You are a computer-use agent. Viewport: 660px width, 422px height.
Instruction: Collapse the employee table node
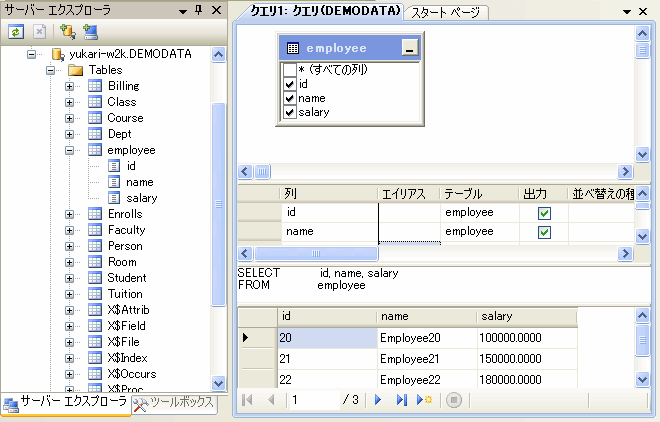coord(70,150)
